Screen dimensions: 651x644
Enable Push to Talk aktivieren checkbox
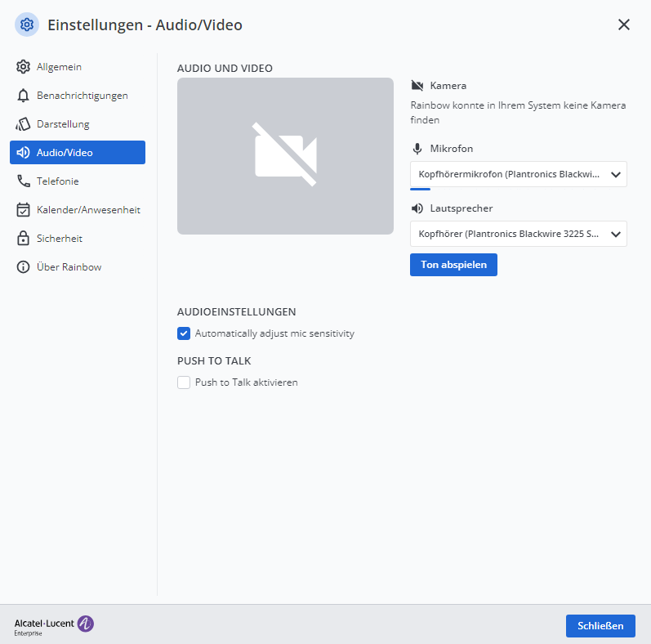click(x=184, y=382)
